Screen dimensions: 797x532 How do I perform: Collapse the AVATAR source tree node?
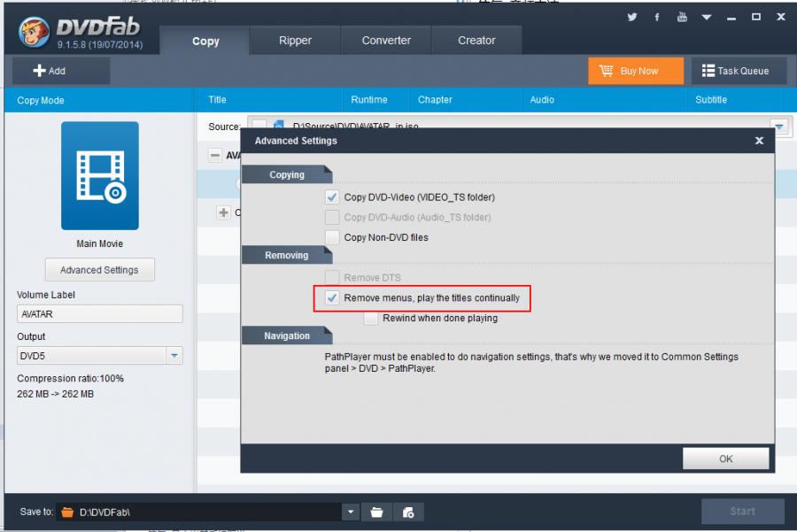point(214,155)
